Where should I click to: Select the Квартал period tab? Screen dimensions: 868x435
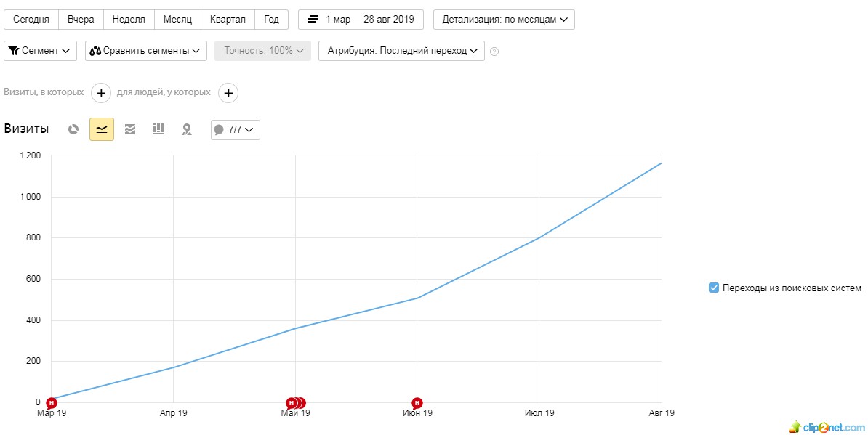coord(228,20)
